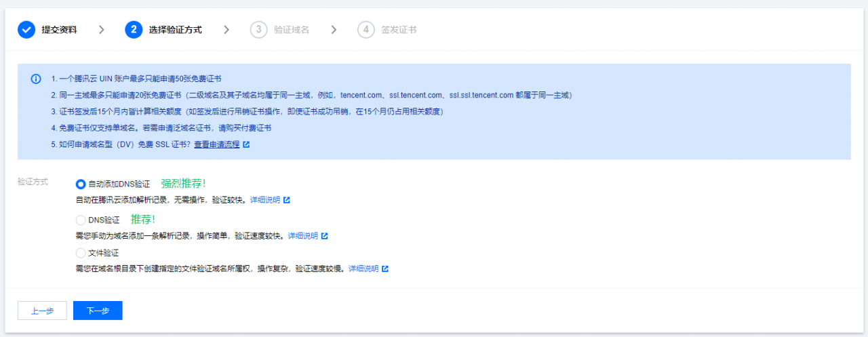Go to 验证域名 step
The width and height of the screenshot is (868, 337).
click(291, 30)
